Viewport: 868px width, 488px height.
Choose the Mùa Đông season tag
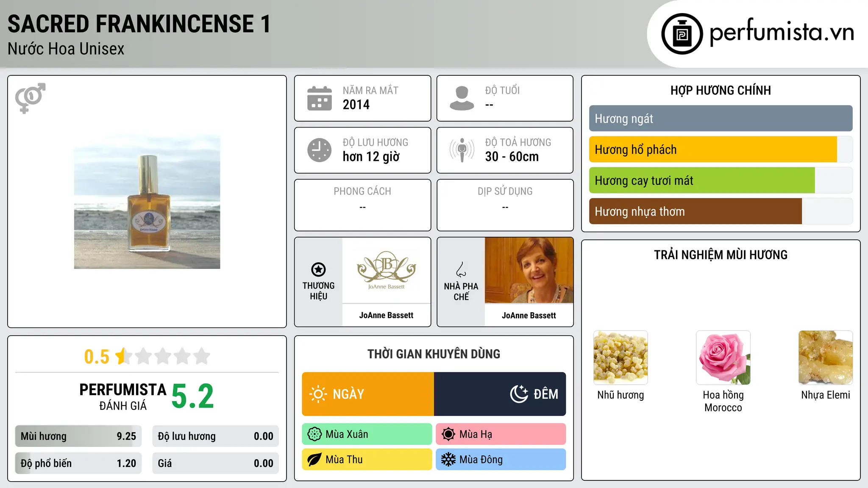point(501,460)
